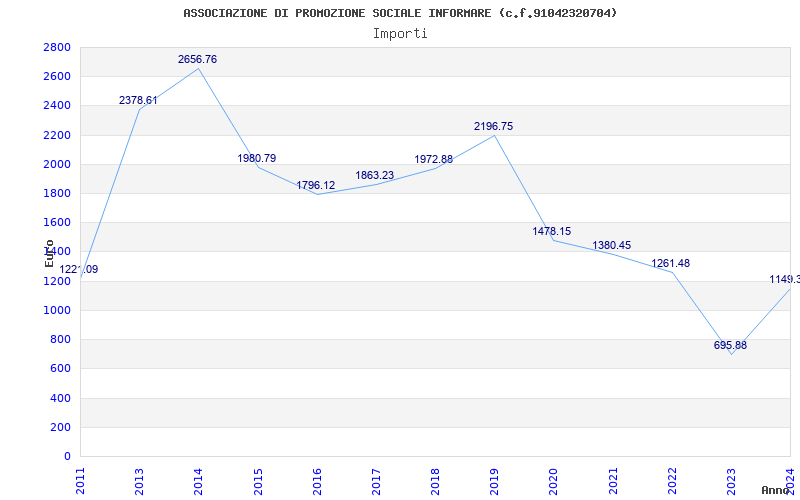Click the x-axis year 2022

672,482
